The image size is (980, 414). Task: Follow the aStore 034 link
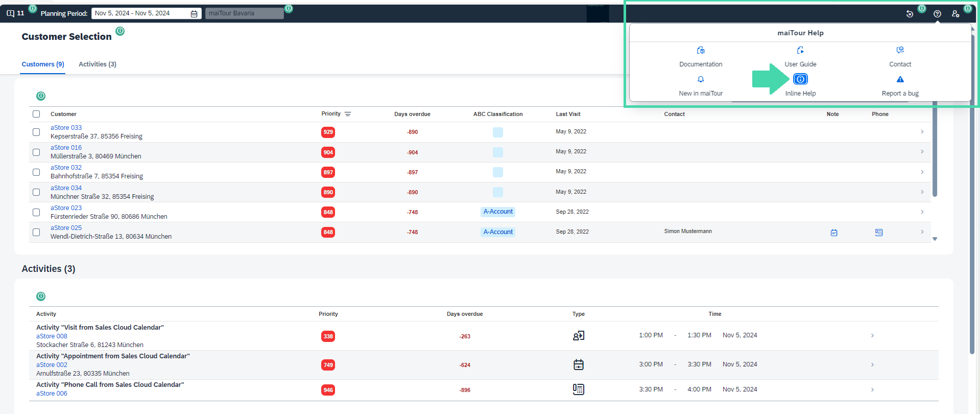click(66, 188)
